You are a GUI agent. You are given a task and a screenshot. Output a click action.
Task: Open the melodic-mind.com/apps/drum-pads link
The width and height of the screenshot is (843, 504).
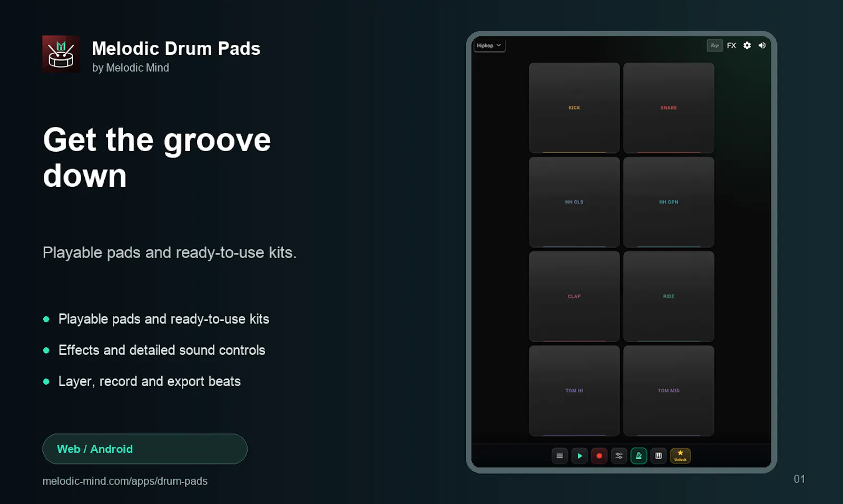pyautogui.click(x=125, y=481)
